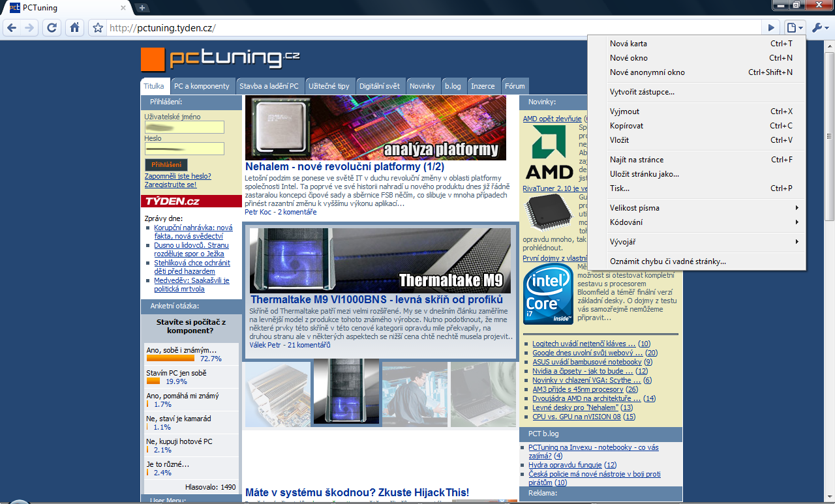This screenshot has height=504, width=835.
Task: Select the laptop thumbnail image
Action: [483, 394]
